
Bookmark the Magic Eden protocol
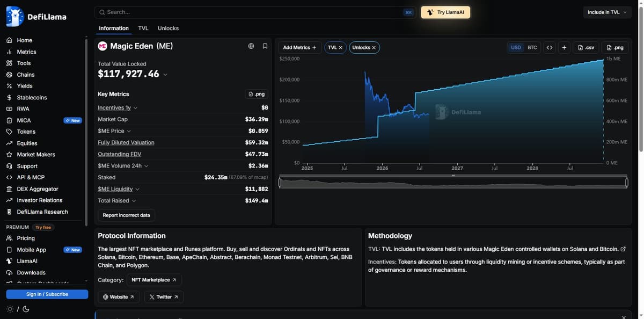pyautogui.click(x=265, y=46)
